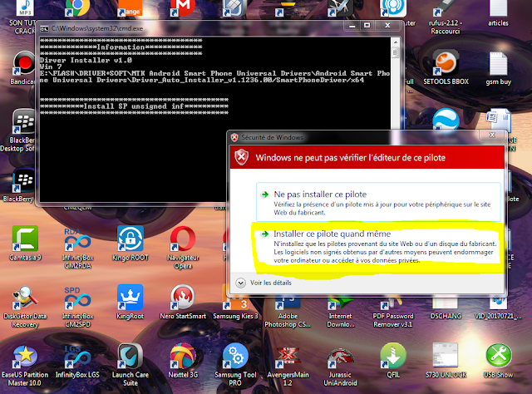Maximize the cmd.exe window
Image resolution: width=532 pixels, height=394 pixels.
[x=367, y=26]
